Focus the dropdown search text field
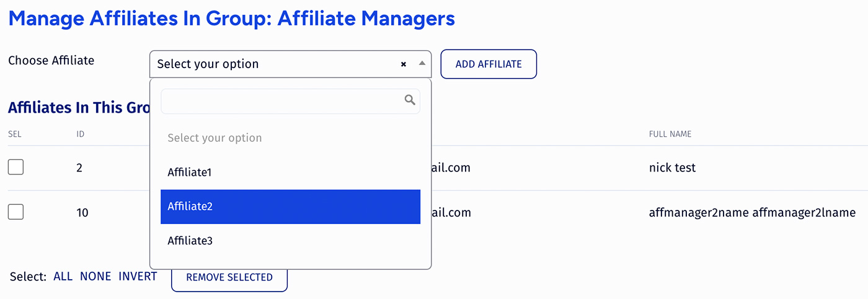This screenshot has width=868, height=299. point(290,101)
